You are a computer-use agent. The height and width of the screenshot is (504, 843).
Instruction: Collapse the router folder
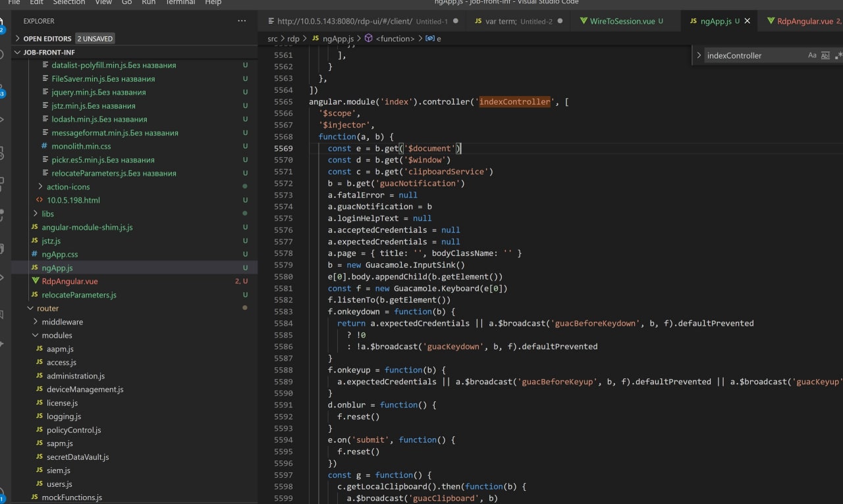pyautogui.click(x=30, y=308)
